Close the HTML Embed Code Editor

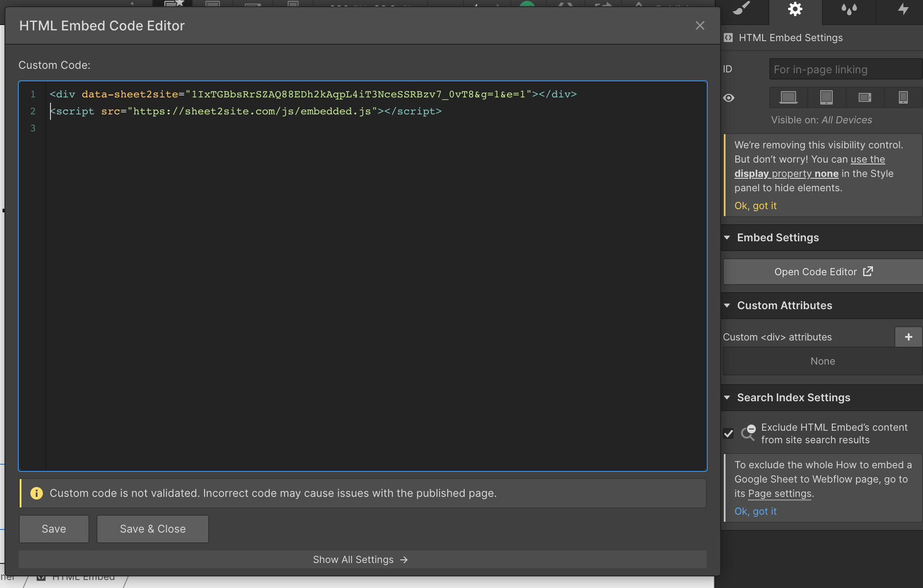click(700, 25)
